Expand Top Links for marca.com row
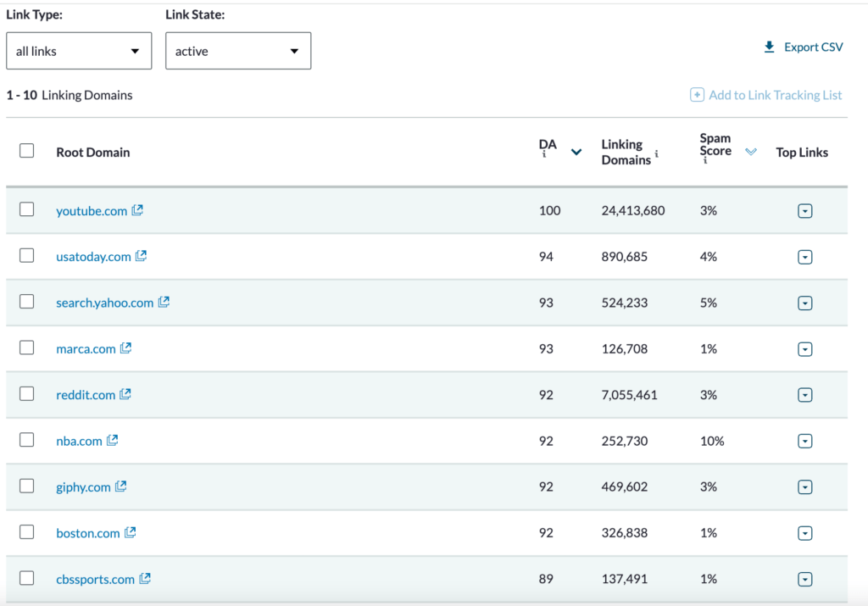868x606 pixels. click(805, 349)
